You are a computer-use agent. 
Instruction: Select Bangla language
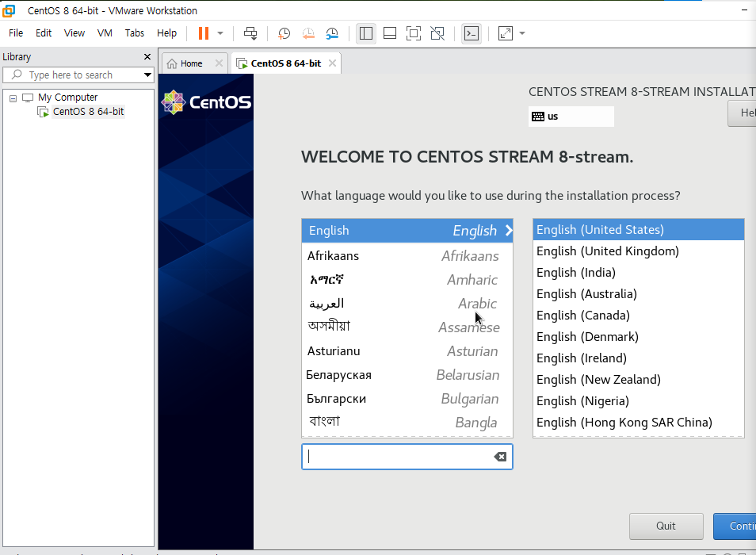point(407,423)
